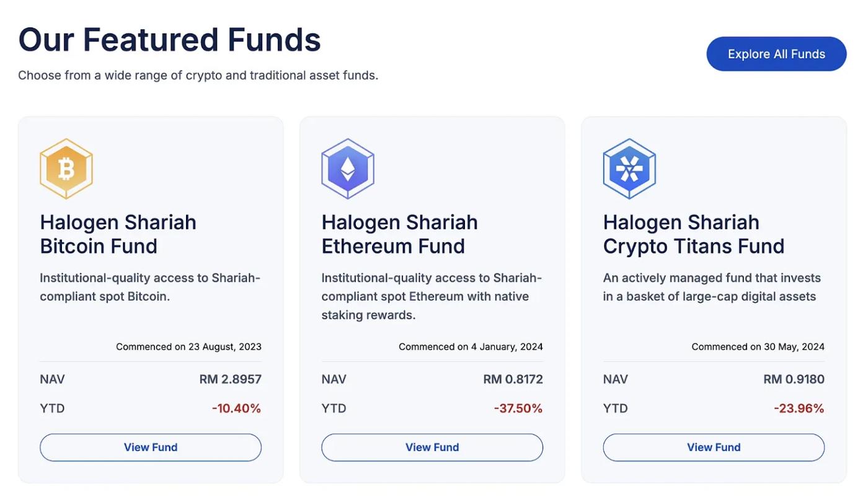
Task: Click the -37.50% YTD figure
Action: [x=518, y=408]
